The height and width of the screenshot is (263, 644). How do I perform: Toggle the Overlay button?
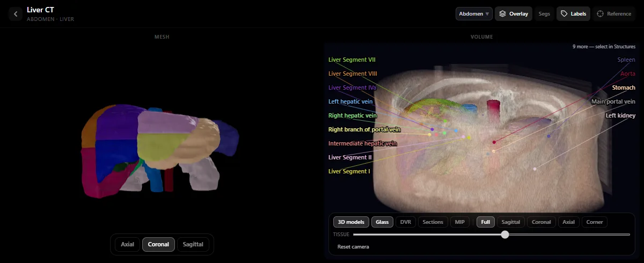pyautogui.click(x=514, y=14)
